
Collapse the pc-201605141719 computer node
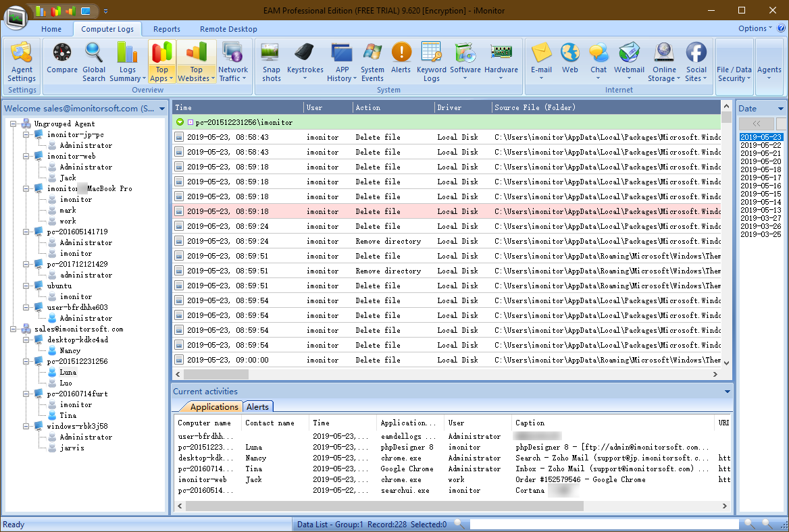26,232
